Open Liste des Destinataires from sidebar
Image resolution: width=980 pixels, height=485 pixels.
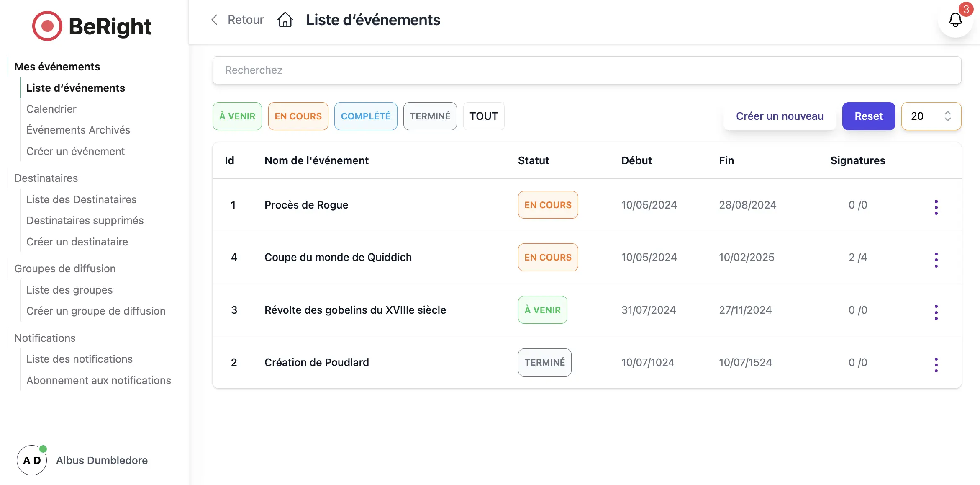tap(81, 199)
